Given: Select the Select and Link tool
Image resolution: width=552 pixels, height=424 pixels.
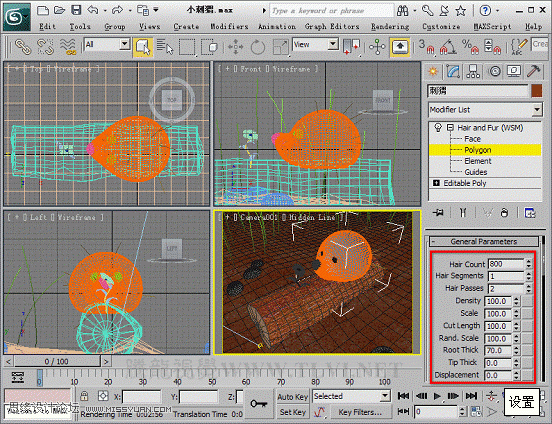Looking at the screenshot, I should (x=23, y=47).
